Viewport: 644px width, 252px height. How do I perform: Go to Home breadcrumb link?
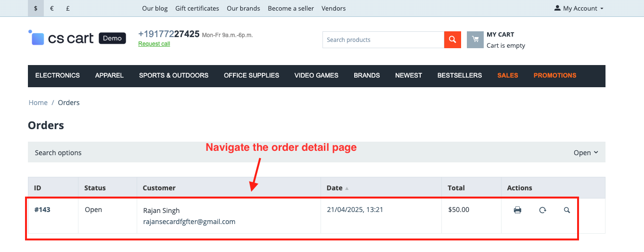click(38, 103)
